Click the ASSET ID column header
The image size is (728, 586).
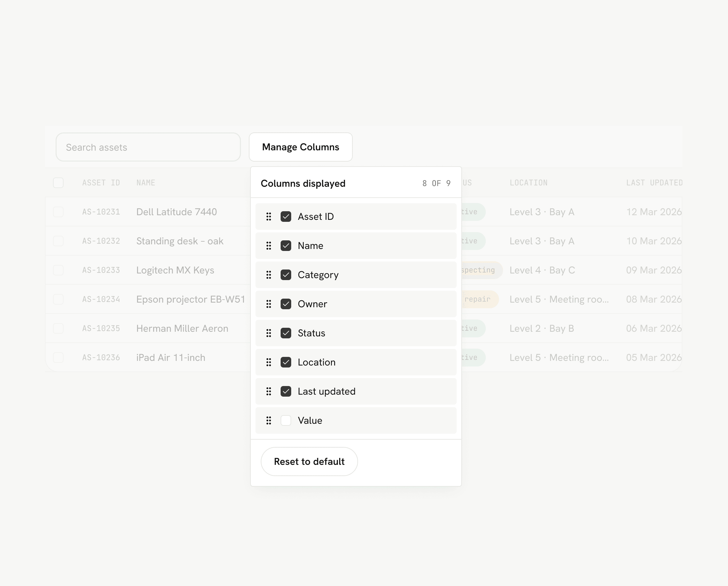(x=101, y=183)
